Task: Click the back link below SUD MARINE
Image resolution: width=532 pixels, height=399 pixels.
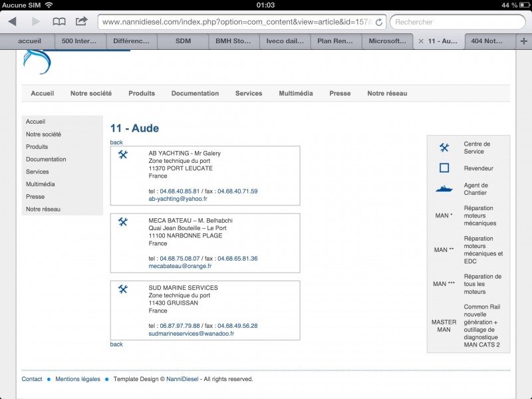Action: pyautogui.click(x=116, y=344)
